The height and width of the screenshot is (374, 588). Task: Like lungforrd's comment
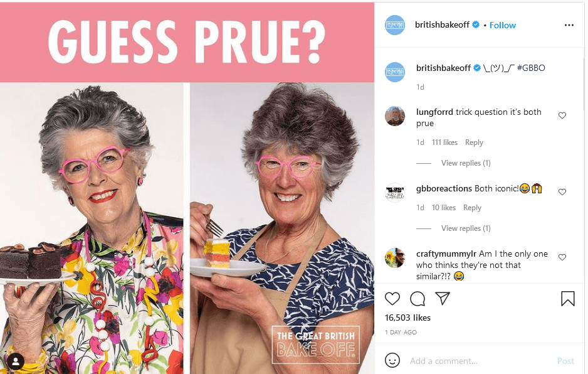click(x=562, y=115)
